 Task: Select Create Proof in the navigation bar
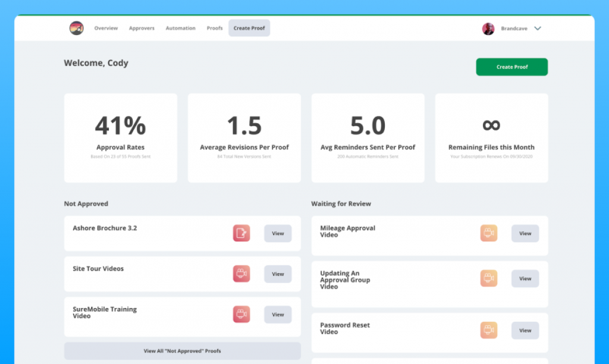click(249, 29)
